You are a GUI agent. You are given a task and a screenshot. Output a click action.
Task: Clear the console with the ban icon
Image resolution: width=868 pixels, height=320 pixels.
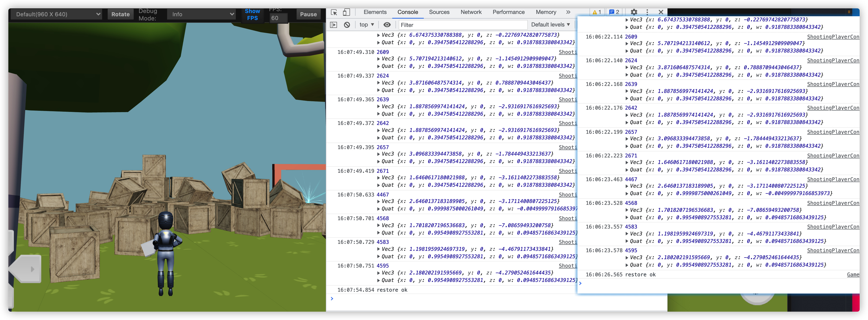point(347,25)
